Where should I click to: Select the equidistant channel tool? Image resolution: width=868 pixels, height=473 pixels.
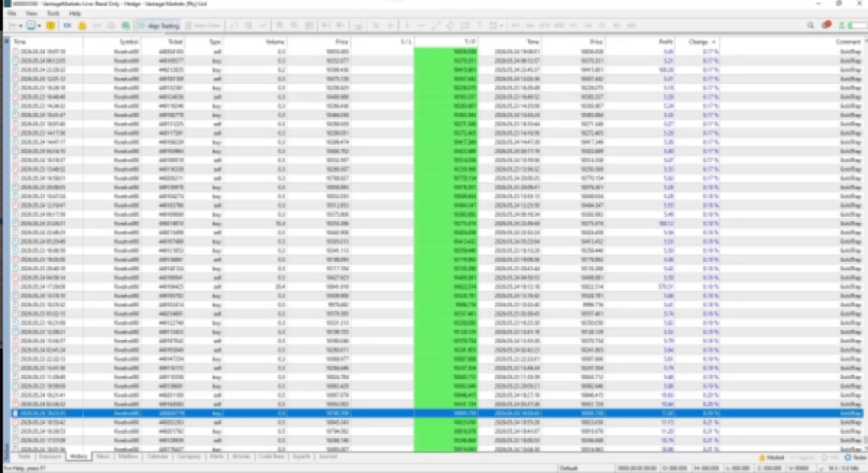(450, 25)
